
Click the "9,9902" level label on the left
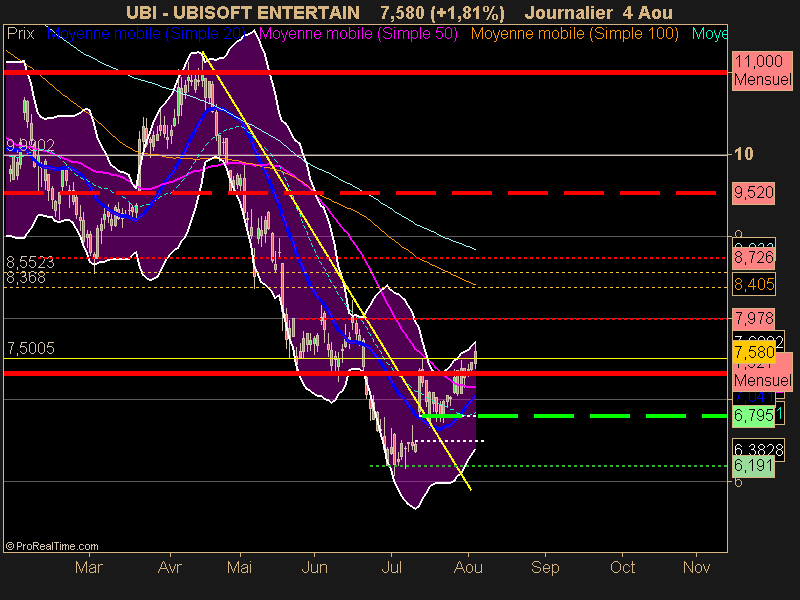[x=30, y=145]
